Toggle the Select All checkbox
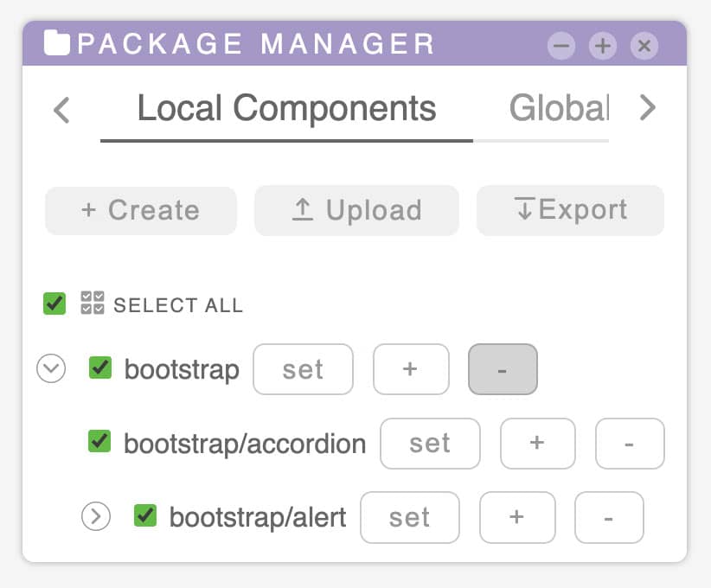This screenshot has height=588, width=711. 54,304
